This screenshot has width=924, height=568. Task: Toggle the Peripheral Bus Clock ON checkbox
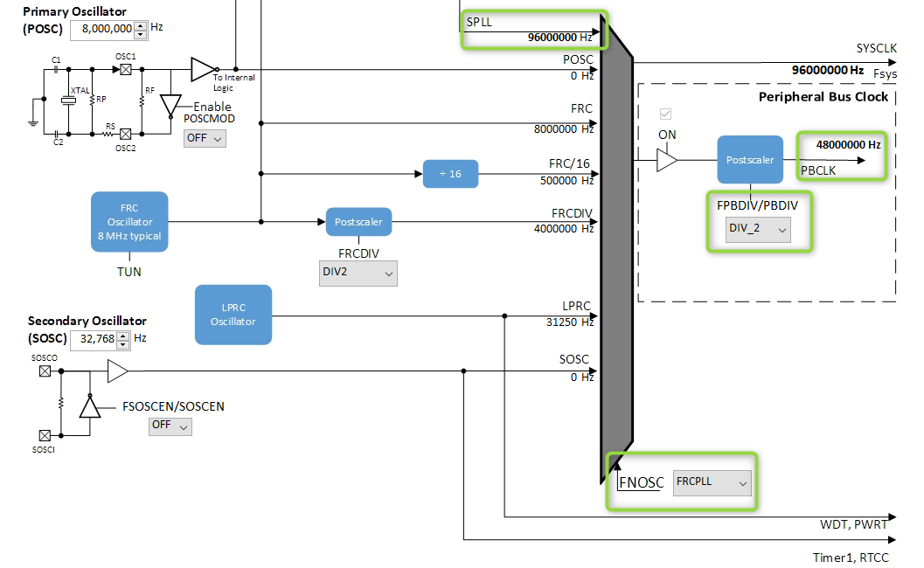click(665, 113)
